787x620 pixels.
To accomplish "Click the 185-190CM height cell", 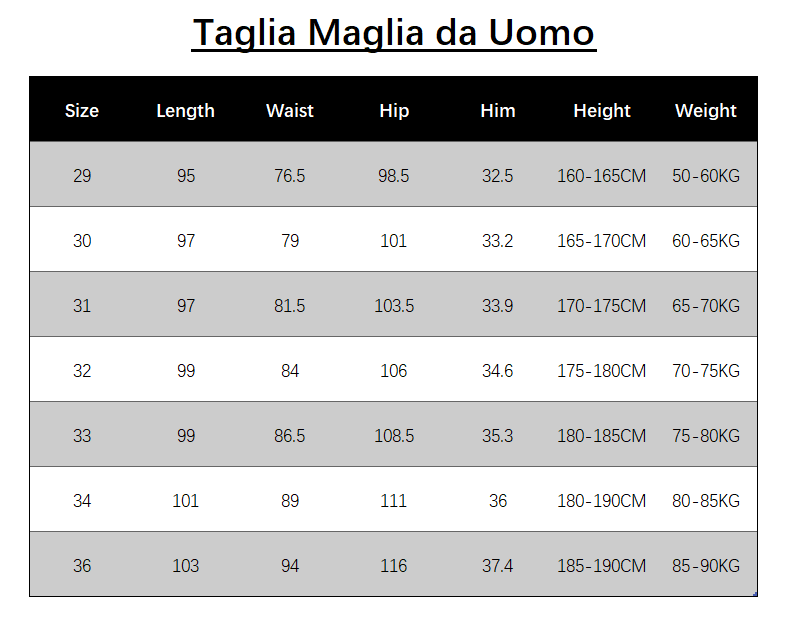I will click(x=602, y=566).
